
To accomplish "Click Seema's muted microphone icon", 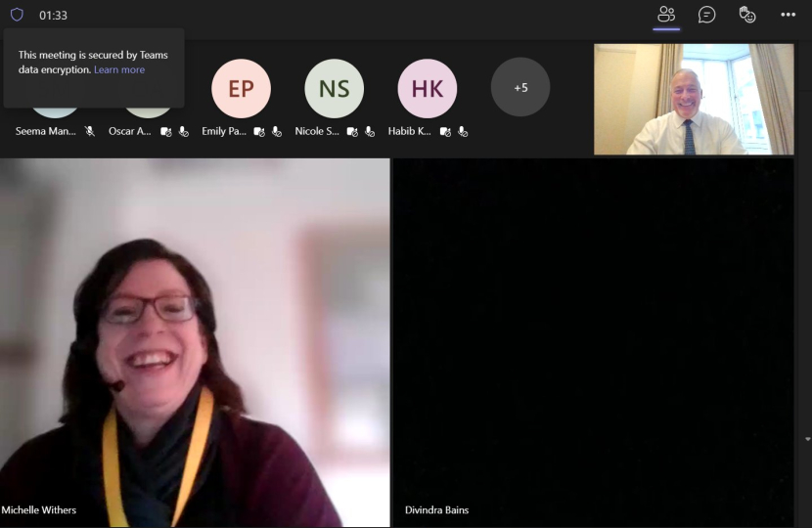I will click(x=90, y=131).
